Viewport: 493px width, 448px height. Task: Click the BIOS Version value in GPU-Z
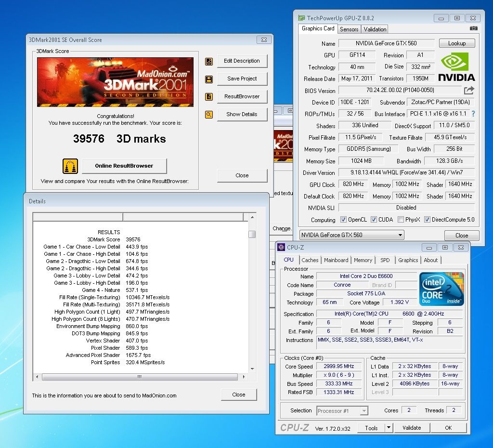pyautogui.click(x=400, y=90)
